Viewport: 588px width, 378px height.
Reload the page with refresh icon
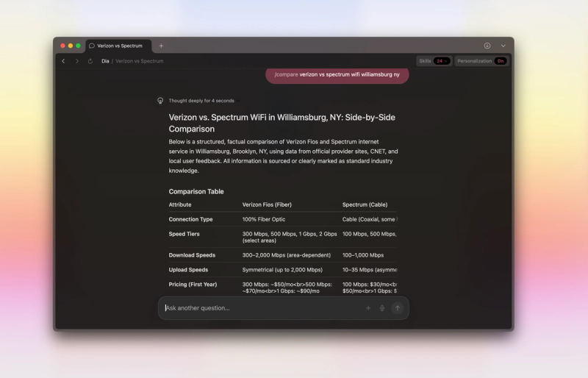coord(90,61)
